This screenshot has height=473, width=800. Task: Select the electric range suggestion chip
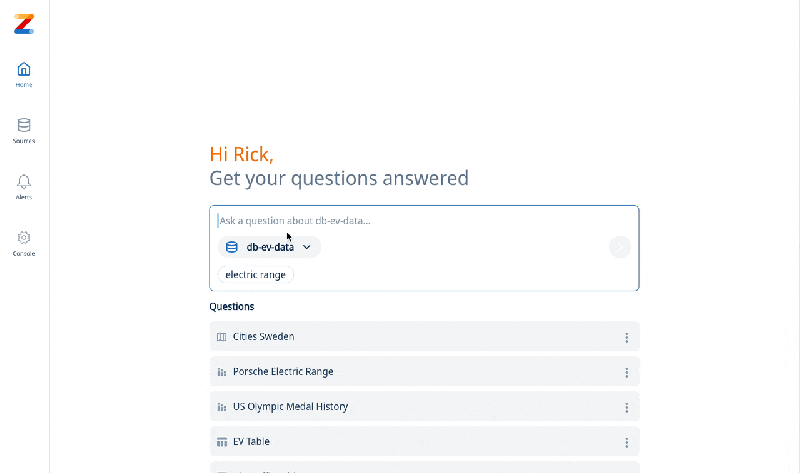(255, 275)
